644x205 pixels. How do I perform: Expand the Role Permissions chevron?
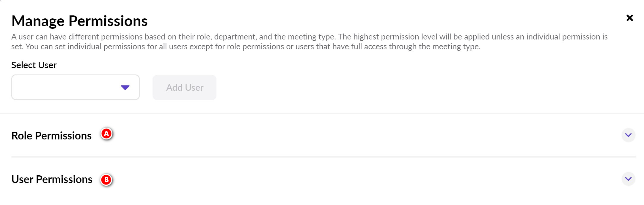point(628,135)
